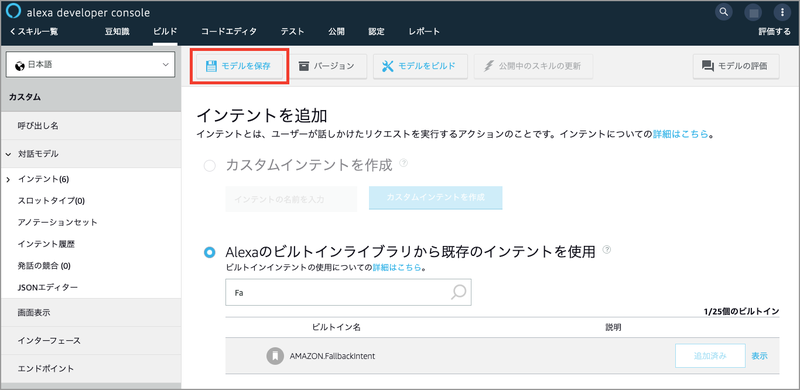Click 公開中のスキルの更新 button
The height and width of the screenshot is (390, 800).
coord(533,66)
